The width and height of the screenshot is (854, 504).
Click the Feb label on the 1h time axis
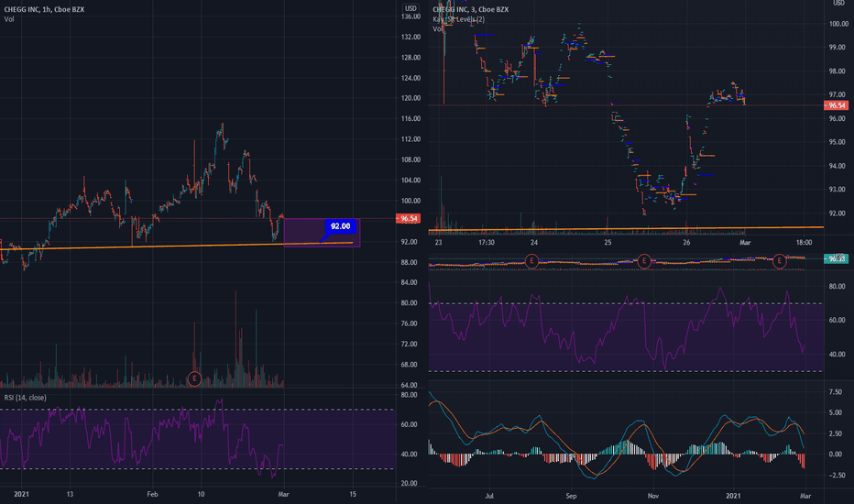point(152,494)
